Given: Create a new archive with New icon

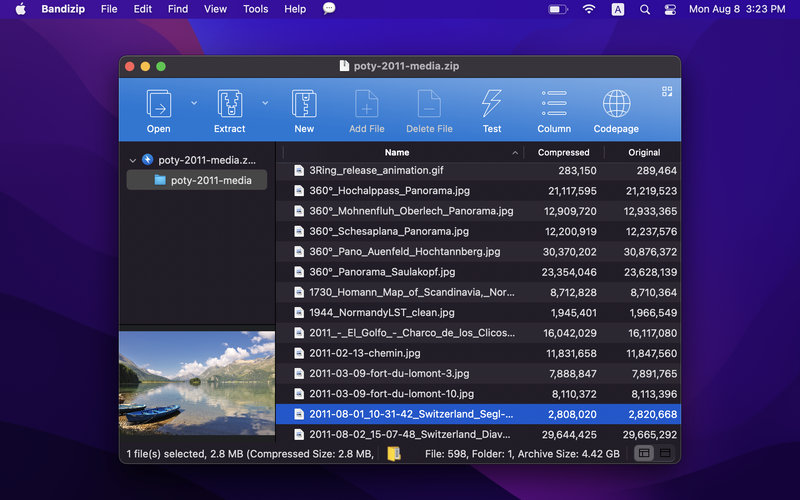Looking at the screenshot, I should coord(304,104).
